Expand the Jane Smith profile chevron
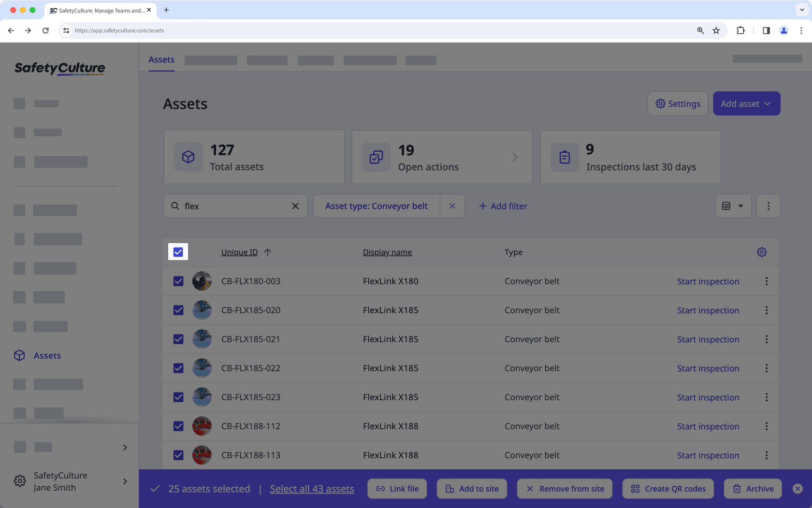Image resolution: width=812 pixels, height=508 pixels. click(x=125, y=481)
